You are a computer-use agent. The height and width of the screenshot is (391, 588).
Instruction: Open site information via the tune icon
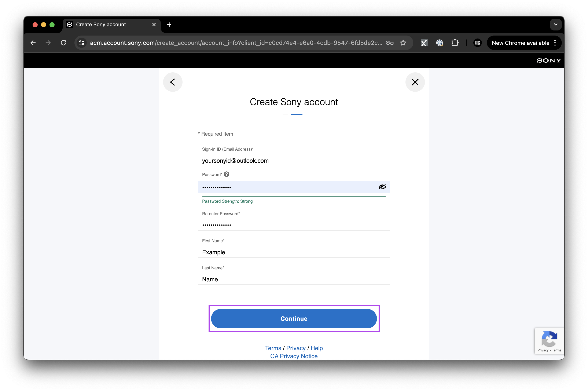pyautogui.click(x=81, y=43)
